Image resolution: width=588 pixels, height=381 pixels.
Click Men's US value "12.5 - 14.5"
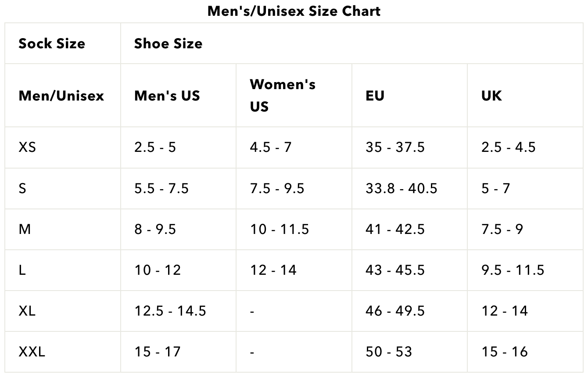coord(170,311)
